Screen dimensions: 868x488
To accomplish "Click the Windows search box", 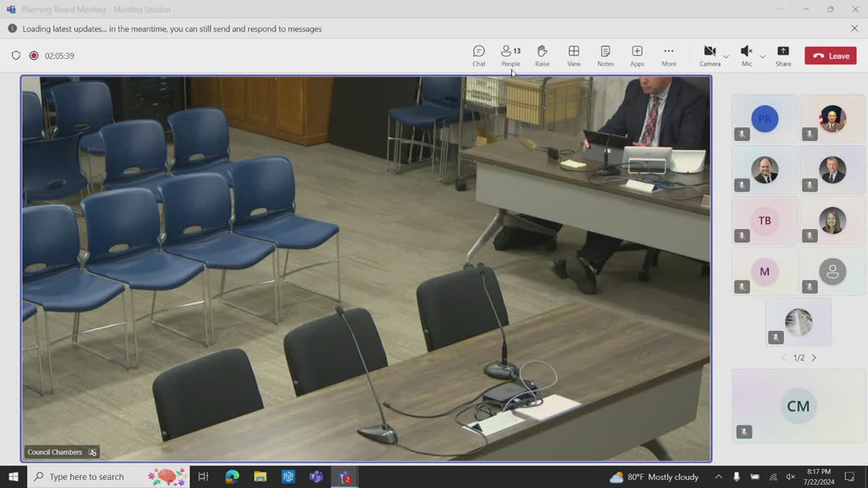I will coord(87,476).
